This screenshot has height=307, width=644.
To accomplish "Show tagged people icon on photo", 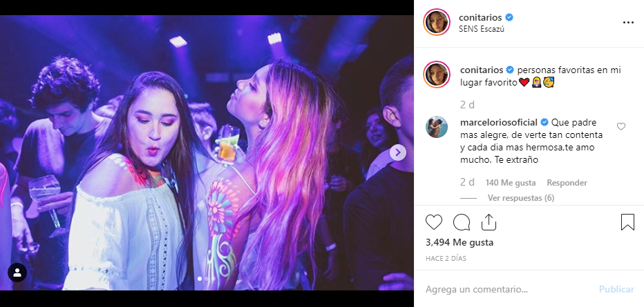I will coord(17,273).
